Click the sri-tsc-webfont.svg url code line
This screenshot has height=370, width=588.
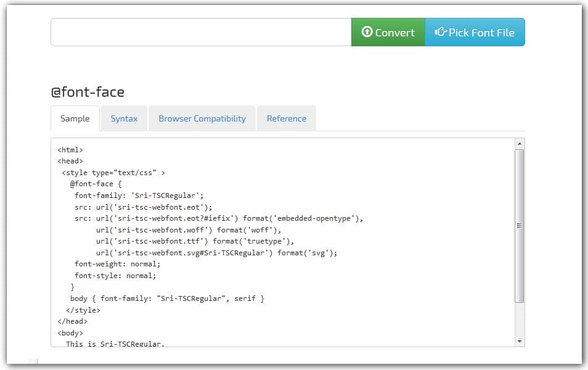(216, 253)
